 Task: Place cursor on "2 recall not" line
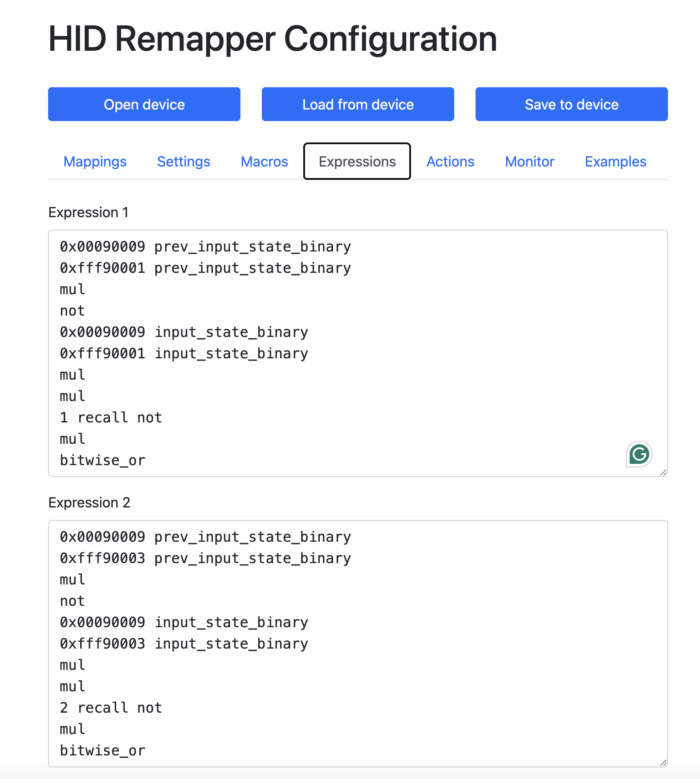pos(111,708)
